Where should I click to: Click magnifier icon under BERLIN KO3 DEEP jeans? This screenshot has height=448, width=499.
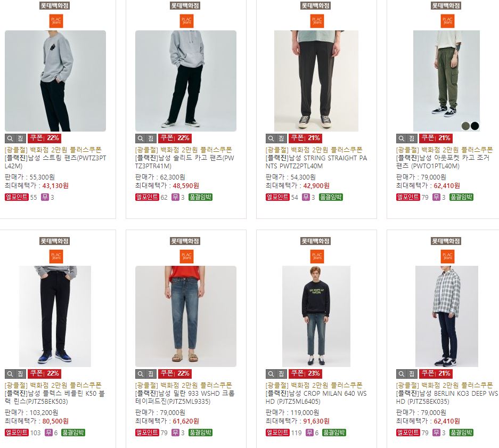pyautogui.click(x=402, y=373)
